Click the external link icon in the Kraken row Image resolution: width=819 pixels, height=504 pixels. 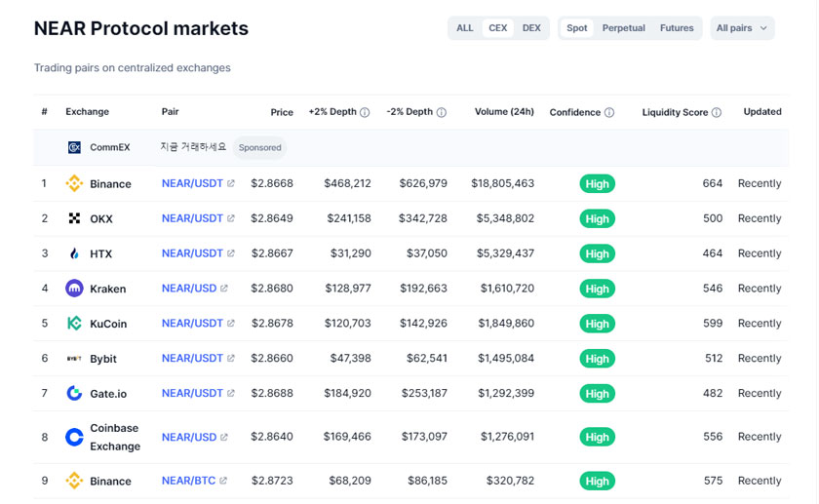tap(224, 289)
